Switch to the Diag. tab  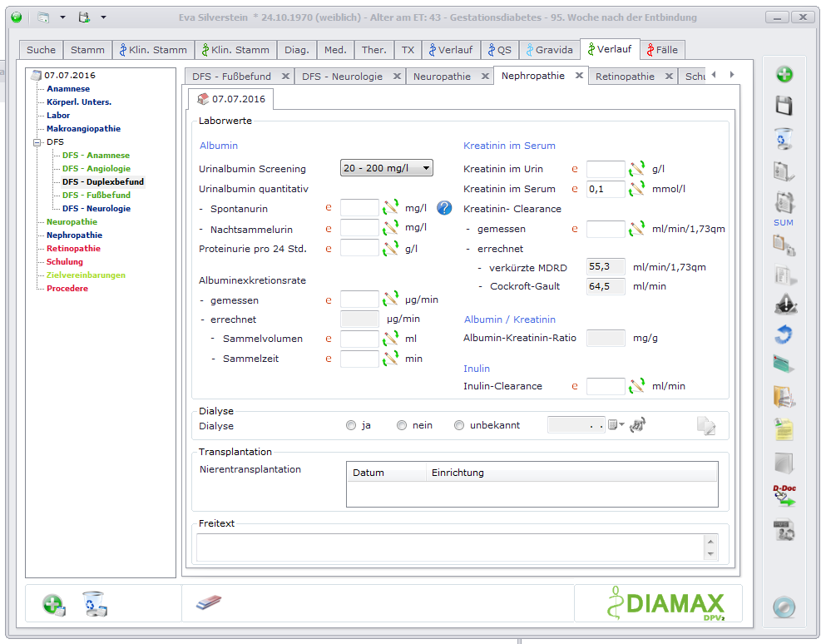[x=297, y=50]
